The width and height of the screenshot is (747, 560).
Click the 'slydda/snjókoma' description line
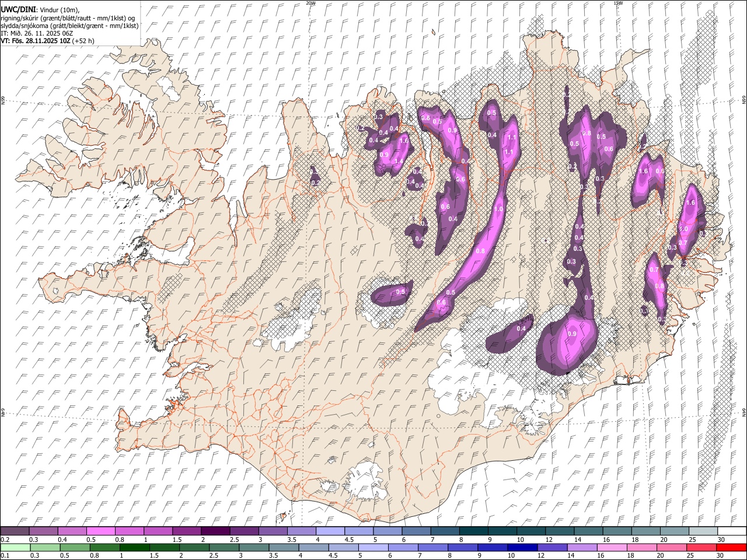pyautogui.click(x=70, y=26)
